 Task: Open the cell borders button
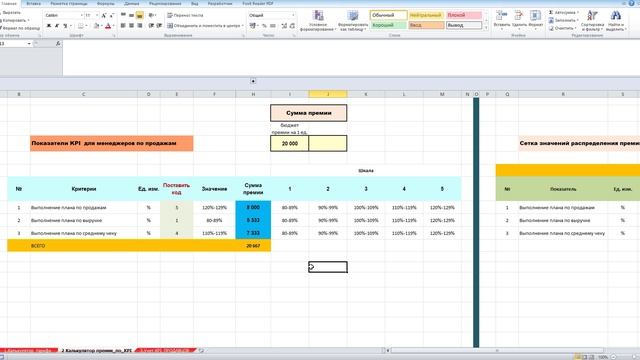(x=81, y=26)
